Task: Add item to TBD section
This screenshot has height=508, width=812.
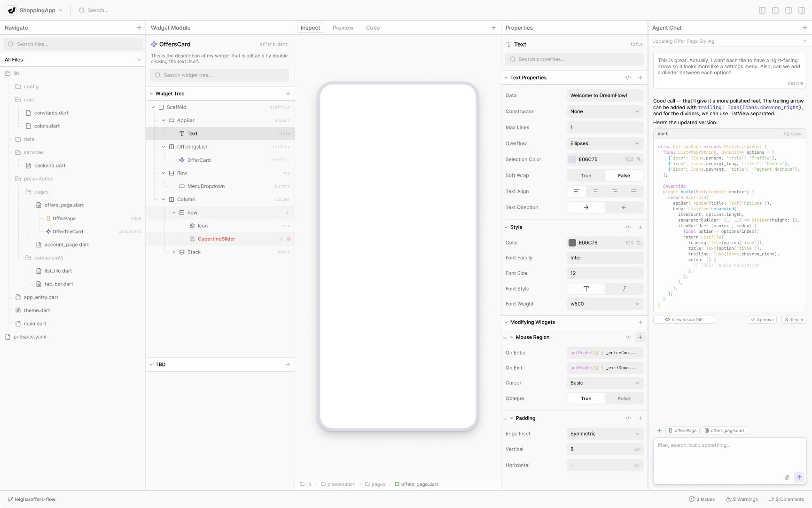Action: 288,365
